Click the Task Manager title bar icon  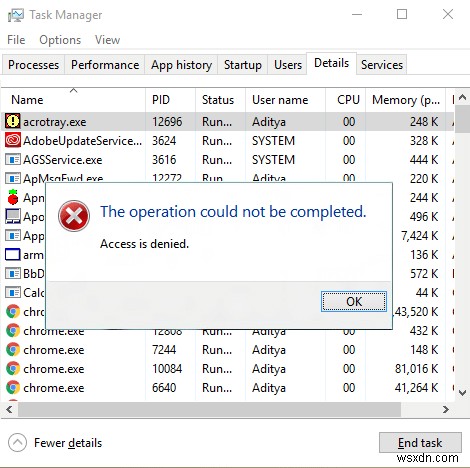click(16, 15)
